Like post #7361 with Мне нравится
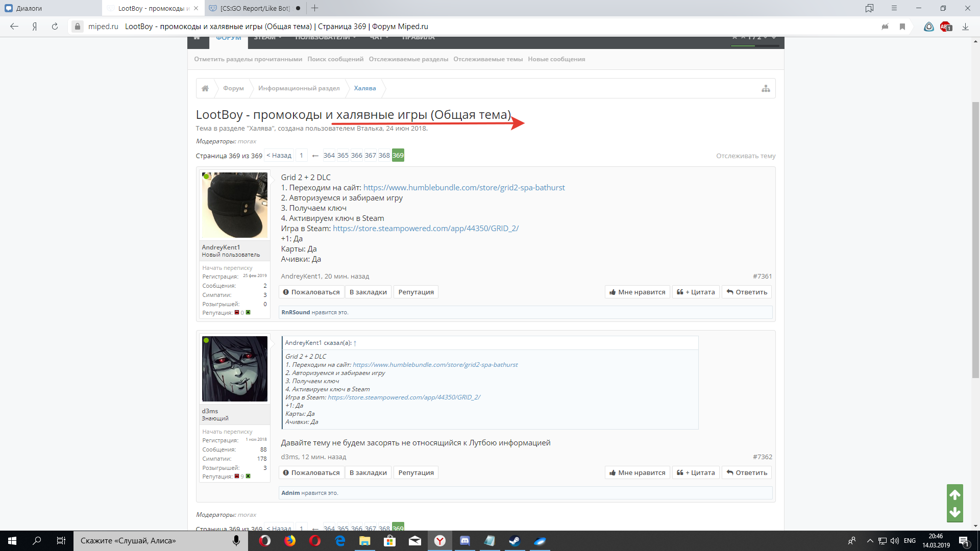Image resolution: width=980 pixels, height=551 pixels. (x=637, y=292)
